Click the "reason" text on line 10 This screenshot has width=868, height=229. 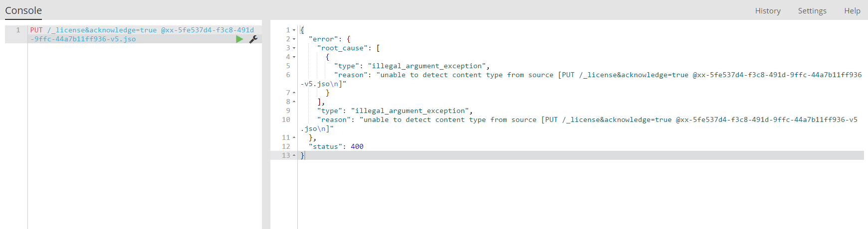pos(334,119)
